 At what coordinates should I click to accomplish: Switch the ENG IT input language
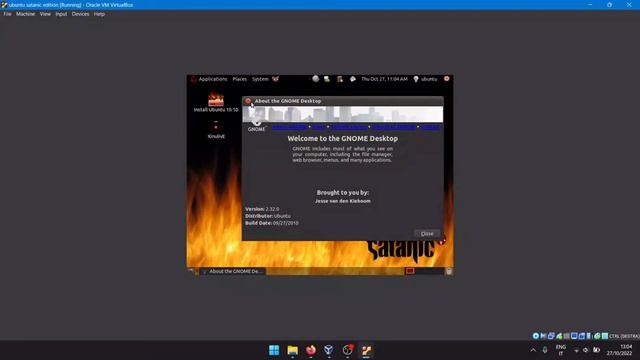point(561,350)
